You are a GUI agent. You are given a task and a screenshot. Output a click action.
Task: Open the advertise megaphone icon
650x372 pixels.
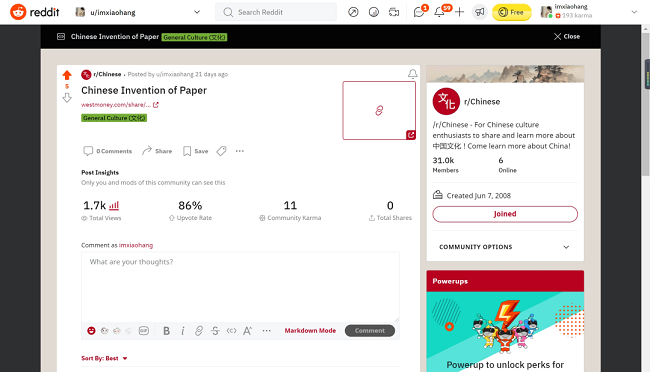(x=480, y=12)
